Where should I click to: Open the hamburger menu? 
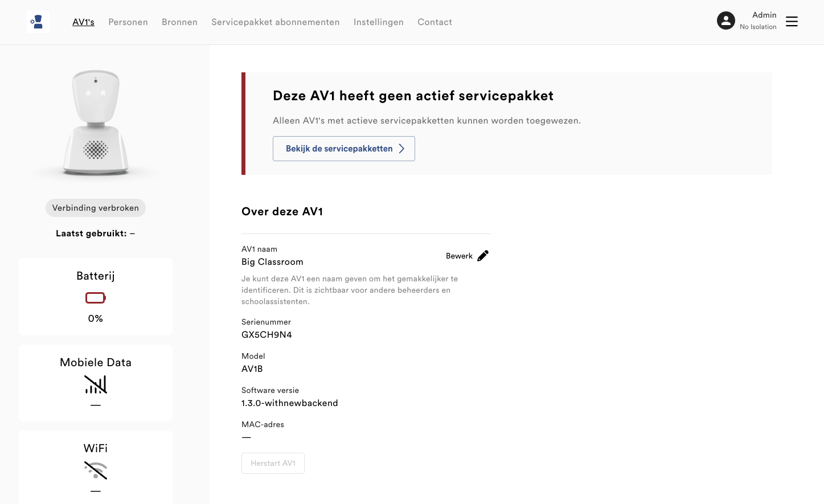[792, 22]
